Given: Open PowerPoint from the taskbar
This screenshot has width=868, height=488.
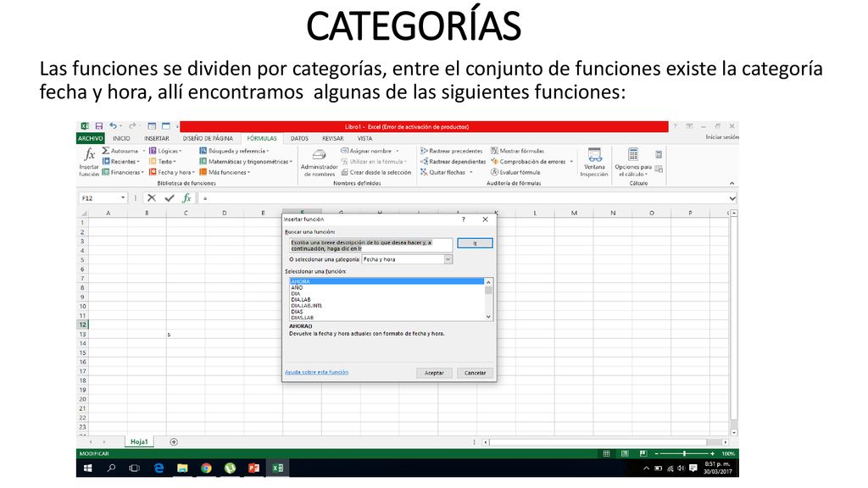Looking at the screenshot, I should (x=254, y=468).
